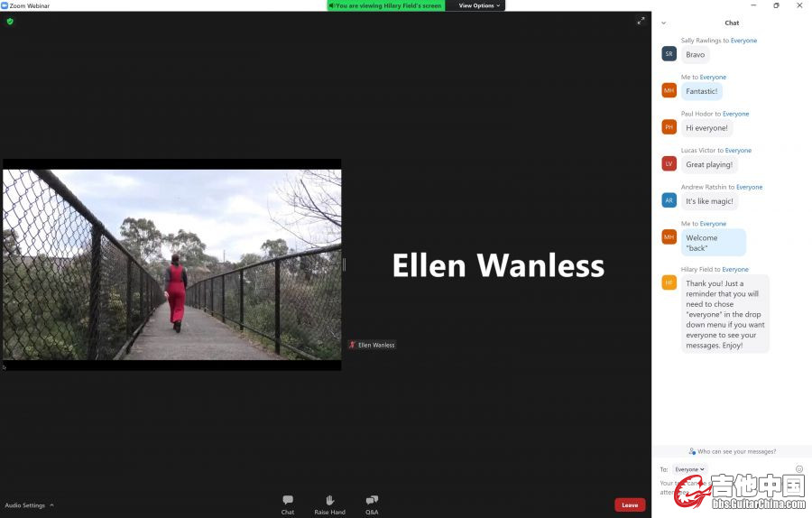812x518 pixels.
Task: Collapse the Chat panel using chevron
Action: pyautogui.click(x=664, y=23)
